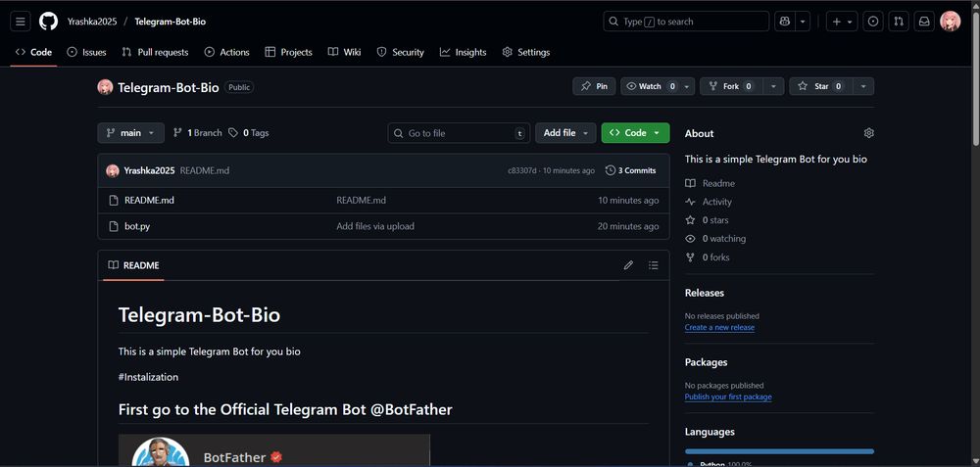Fork the repository
Viewport: 980px width, 467px height.
731,86
